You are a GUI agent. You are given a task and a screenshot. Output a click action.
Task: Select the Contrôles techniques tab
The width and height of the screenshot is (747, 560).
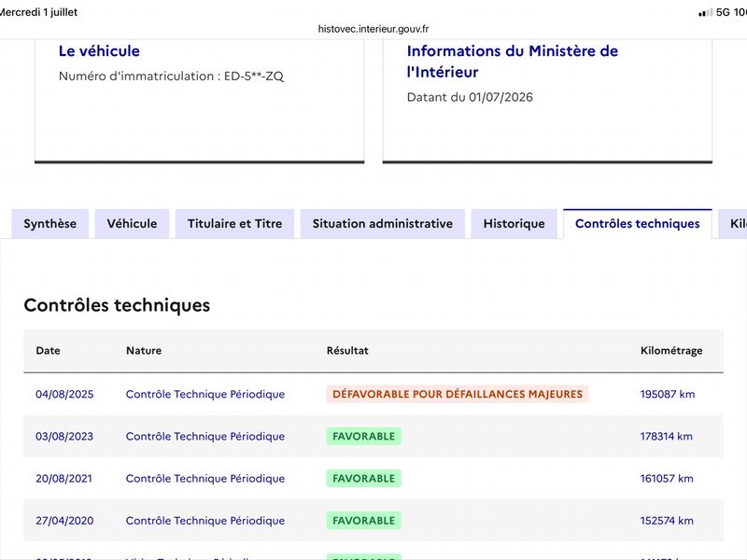click(x=638, y=224)
